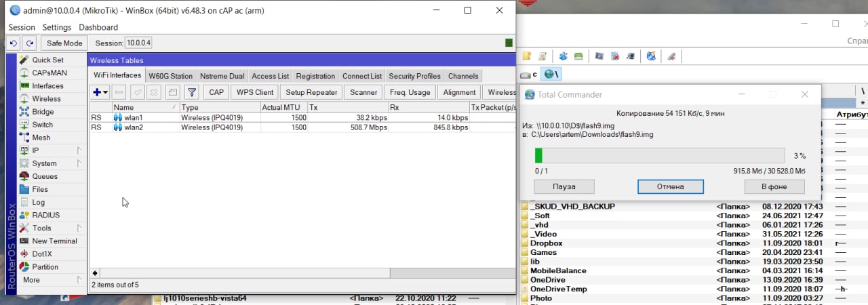Screen dimensions: 868x305
Task: Click the Redo arrow in WinBox toolbar
Action: (x=29, y=43)
